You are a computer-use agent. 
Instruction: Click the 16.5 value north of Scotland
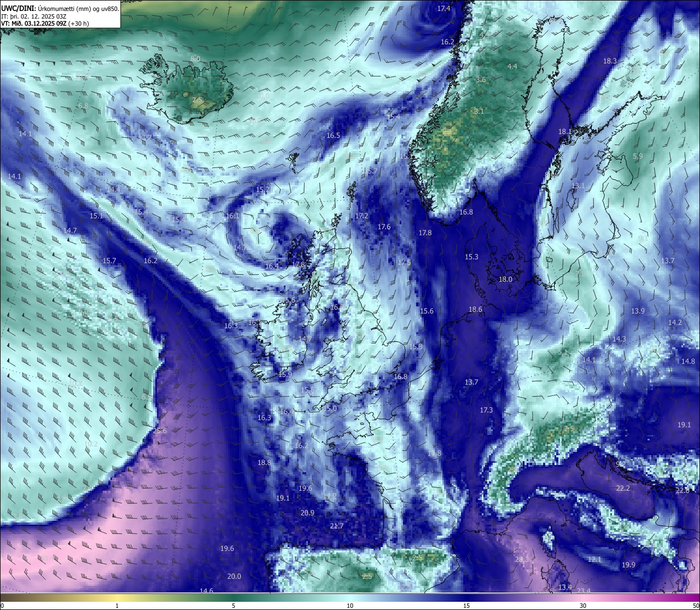pos(333,136)
